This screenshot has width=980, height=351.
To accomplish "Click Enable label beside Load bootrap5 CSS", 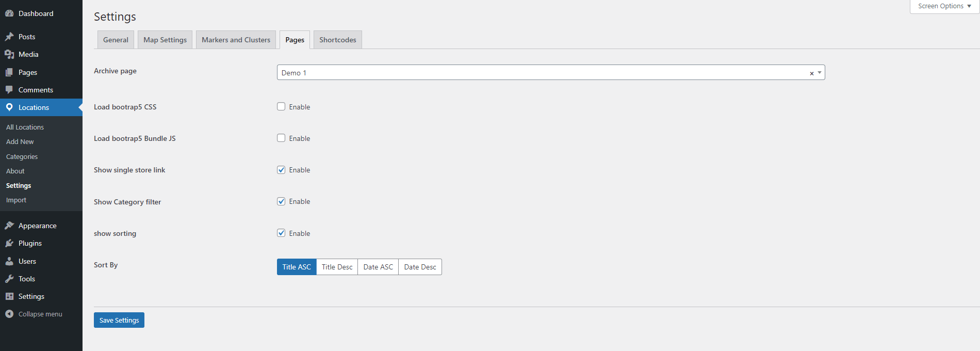I will 300,107.
